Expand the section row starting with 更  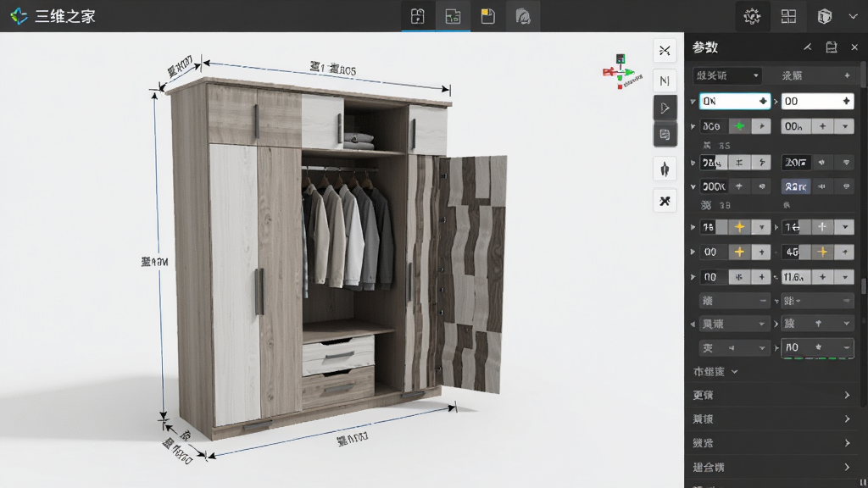coord(771,395)
